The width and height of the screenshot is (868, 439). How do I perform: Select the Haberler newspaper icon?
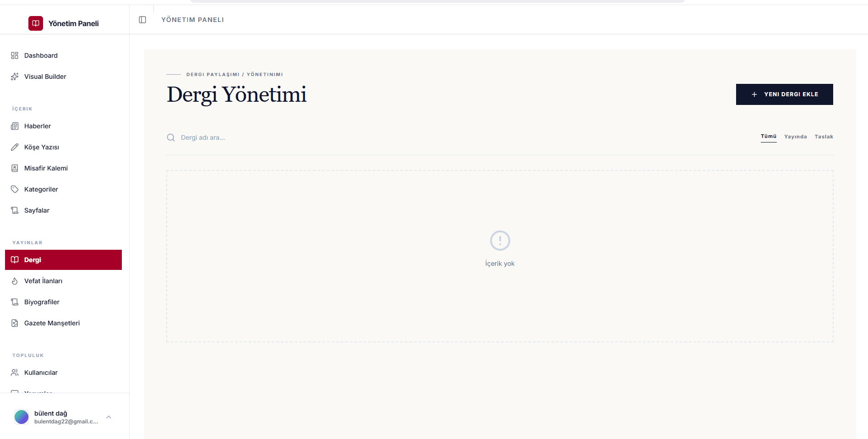(x=15, y=126)
